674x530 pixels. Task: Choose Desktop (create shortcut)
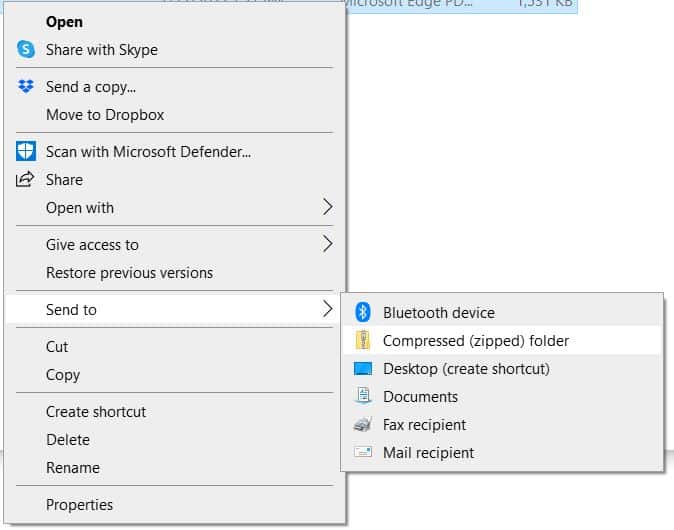[502, 368]
